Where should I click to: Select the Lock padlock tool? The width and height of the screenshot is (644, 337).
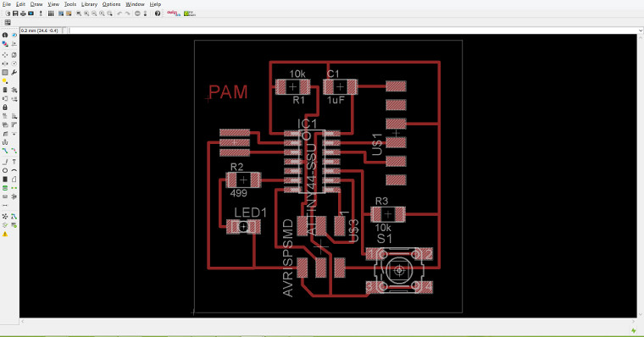click(x=5, y=108)
